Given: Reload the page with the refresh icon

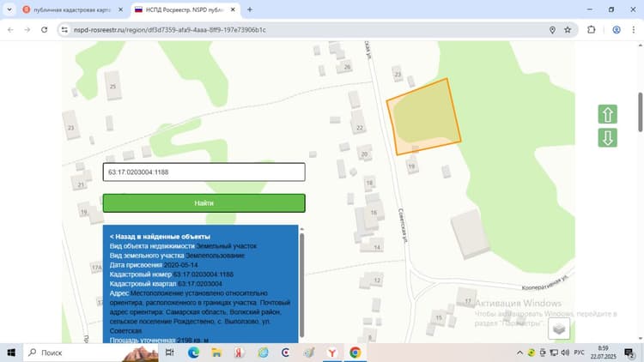Looking at the screenshot, I should [45, 30].
